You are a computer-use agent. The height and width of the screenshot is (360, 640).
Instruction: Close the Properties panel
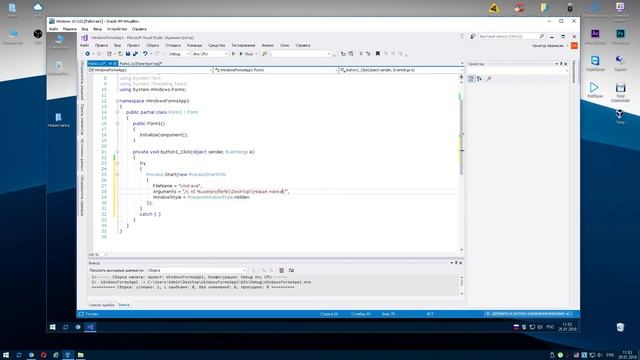tap(566, 64)
